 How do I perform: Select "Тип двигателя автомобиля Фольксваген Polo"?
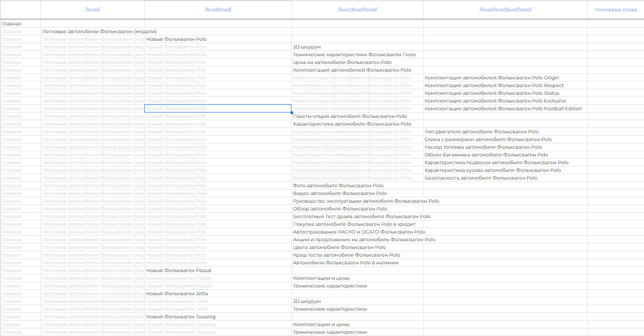click(x=505, y=132)
